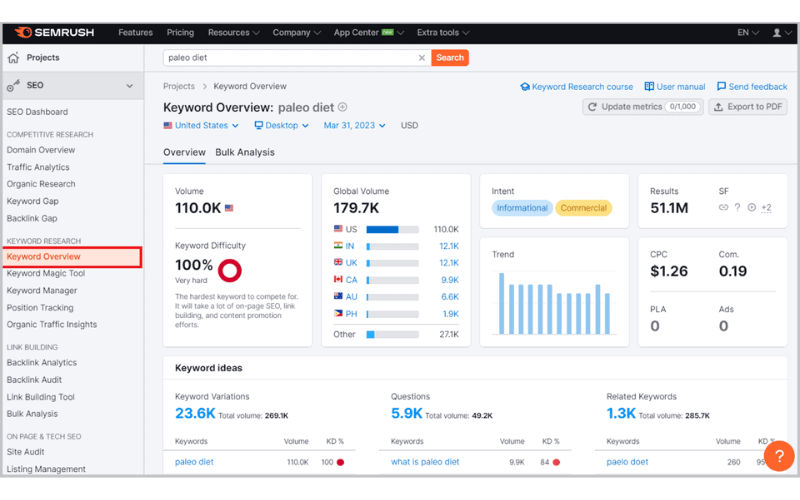This screenshot has height=500, width=800.
Task: Switch to the Overview tab
Action: pyautogui.click(x=184, y=153)
